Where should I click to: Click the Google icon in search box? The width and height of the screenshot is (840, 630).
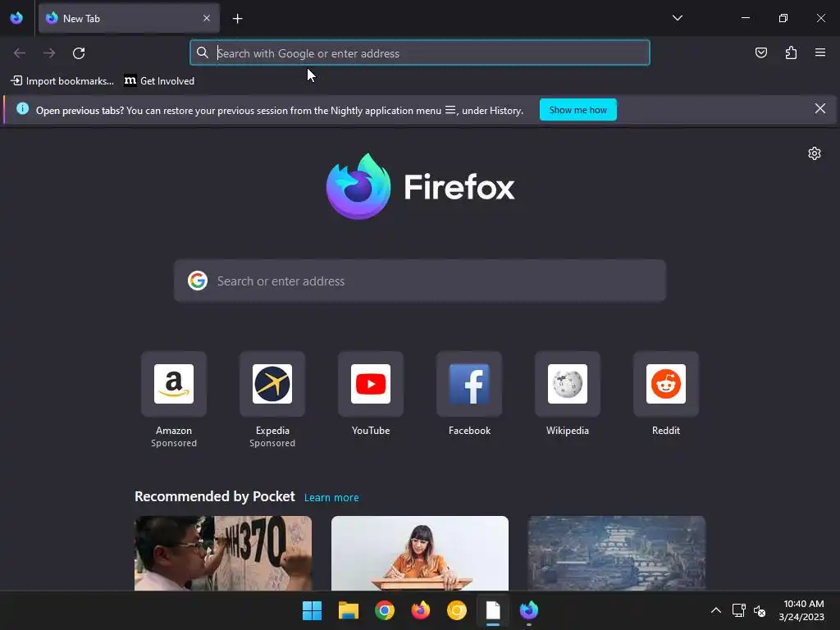pyautogui.click(x=198, y=281)
